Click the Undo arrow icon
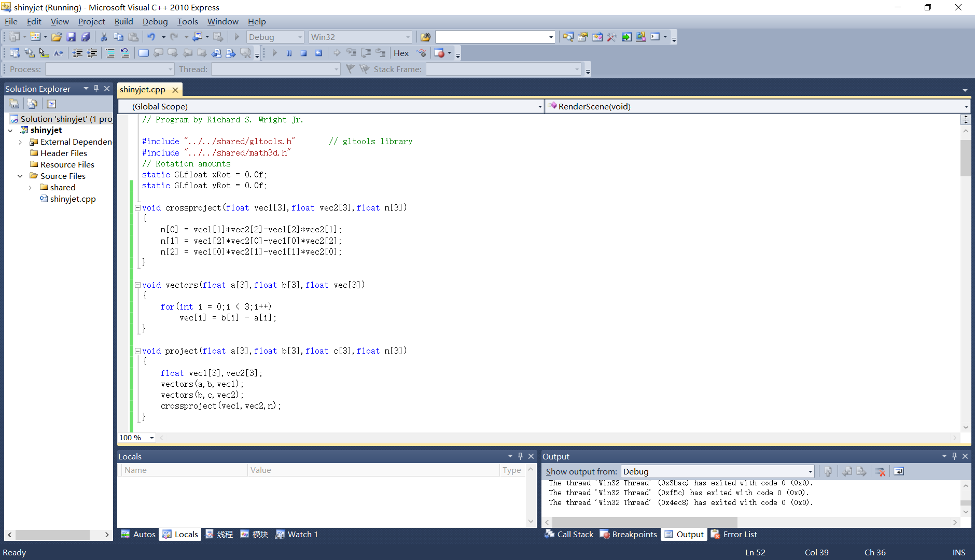 point(151,37)
